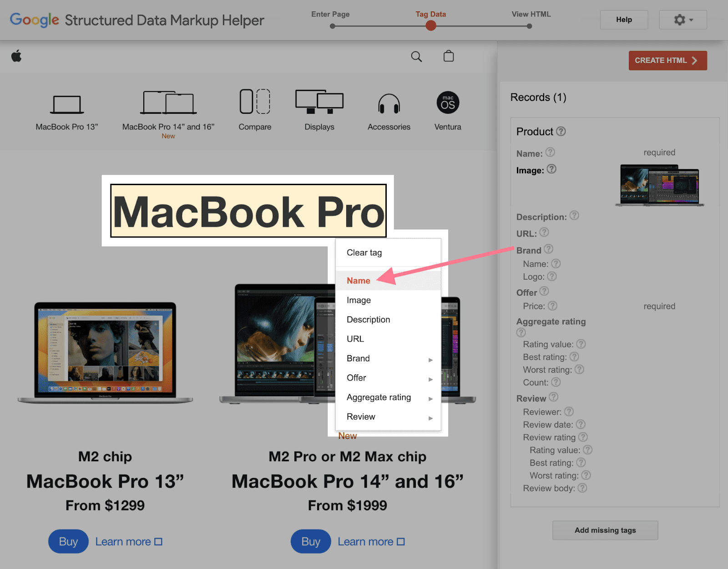Click help icon beside Aggregate Best rating
The width and height of the screenshot is (728, 569).
coord(575,357)
